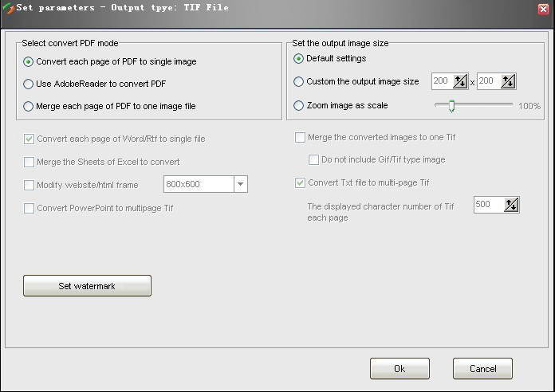Open the 800x600 frame size dropdown
This screenshot has height=392, width=555.
240,185
